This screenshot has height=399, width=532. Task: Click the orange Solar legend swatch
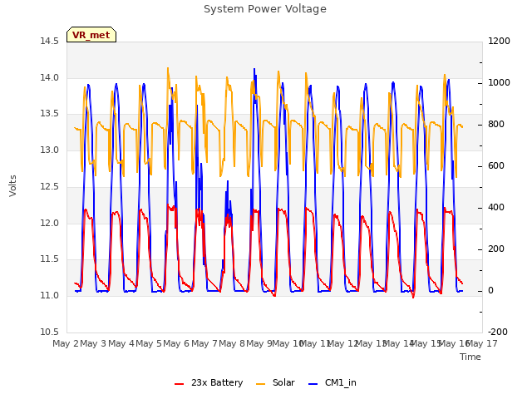(260, 384)
